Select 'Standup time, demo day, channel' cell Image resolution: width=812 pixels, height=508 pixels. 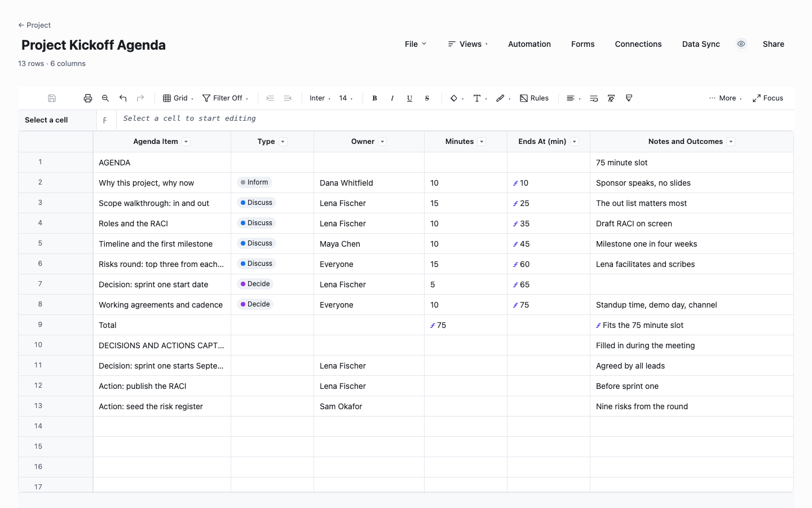point(692,305)
